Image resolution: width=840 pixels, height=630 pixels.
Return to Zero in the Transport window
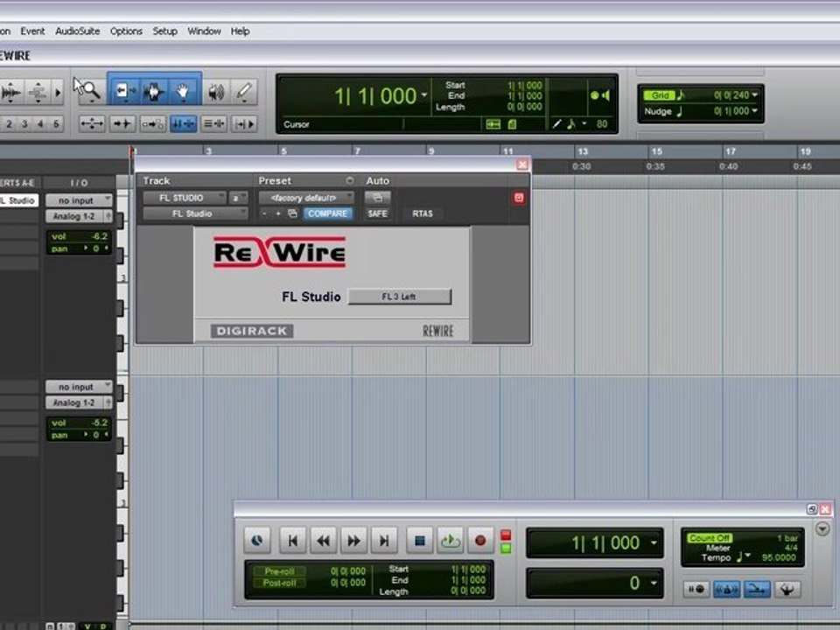click(292, 540)
